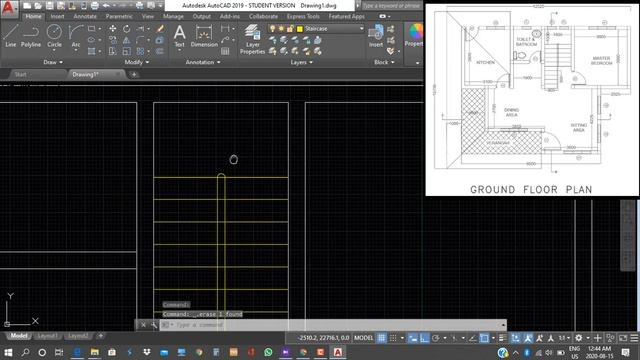The height and width of the screenshot is (360, 640).
Task: Select the Stretch tool
Action: point(113,51)
